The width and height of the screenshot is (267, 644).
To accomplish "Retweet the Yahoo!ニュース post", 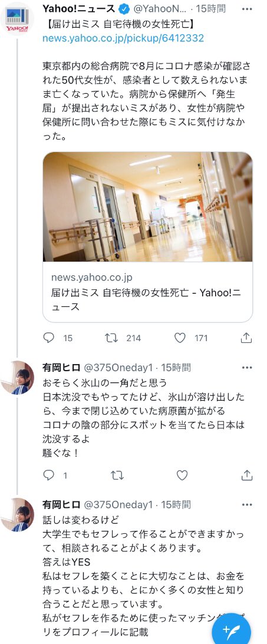I will (111, 338).
